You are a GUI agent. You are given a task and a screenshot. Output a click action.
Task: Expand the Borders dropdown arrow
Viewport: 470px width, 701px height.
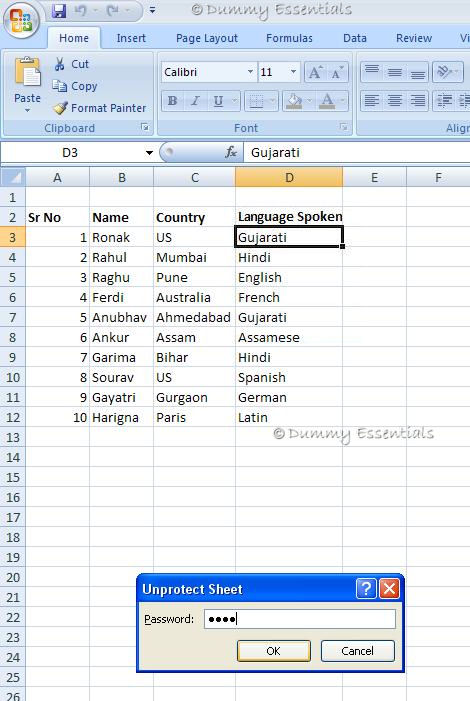[x=273, y=101]
